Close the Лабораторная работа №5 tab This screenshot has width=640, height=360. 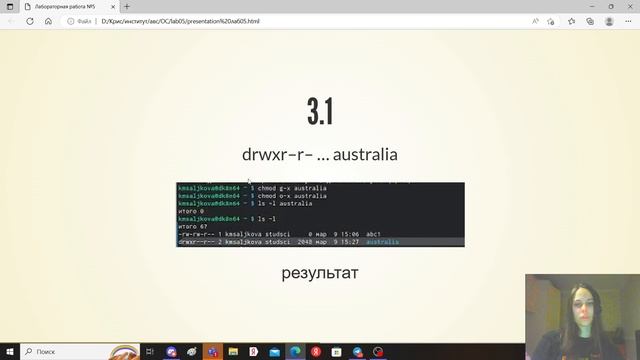(113, 7)
